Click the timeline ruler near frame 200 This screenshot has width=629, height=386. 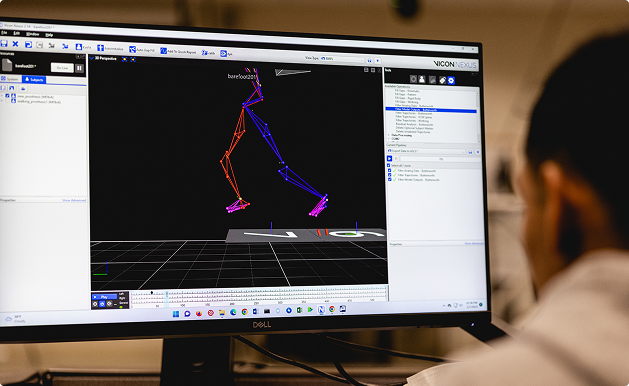pyautogui.click(x=232, y=304)
